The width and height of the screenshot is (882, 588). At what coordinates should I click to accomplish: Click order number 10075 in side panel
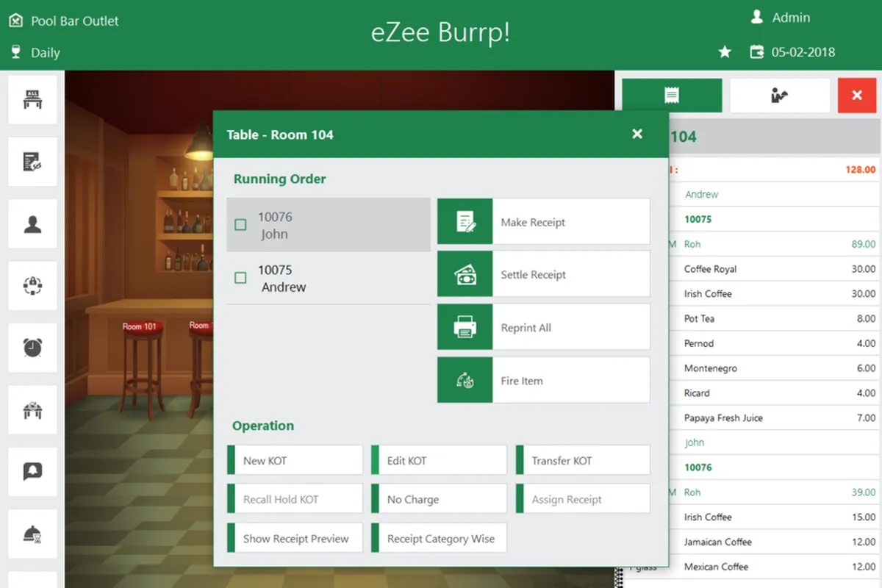pyautogui.click(x=698, y=219)
